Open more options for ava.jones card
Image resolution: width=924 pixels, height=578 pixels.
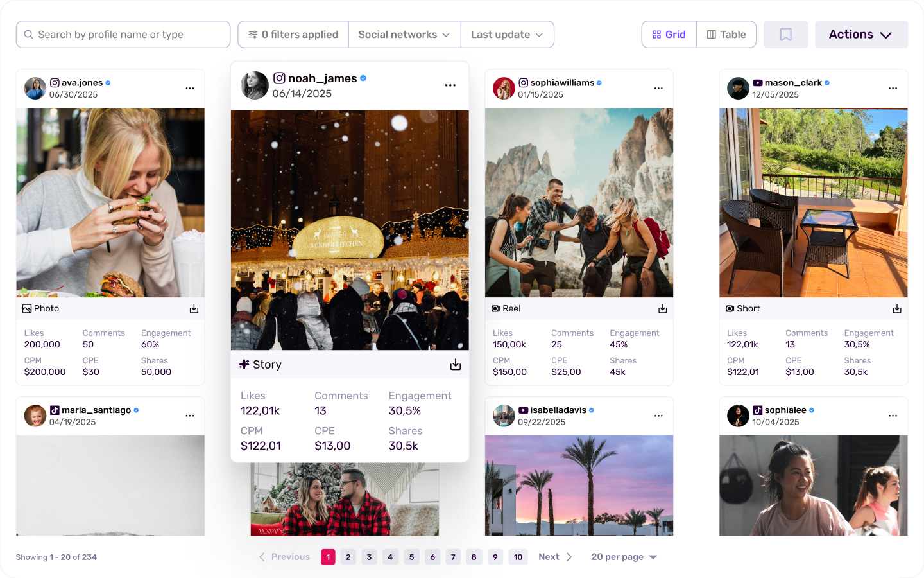coord(190,89)
